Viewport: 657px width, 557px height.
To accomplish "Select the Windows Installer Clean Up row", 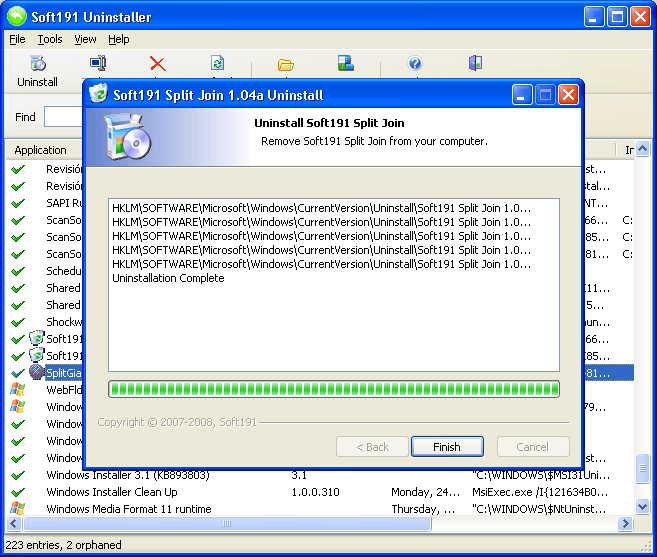I will (x=319, y=492).
